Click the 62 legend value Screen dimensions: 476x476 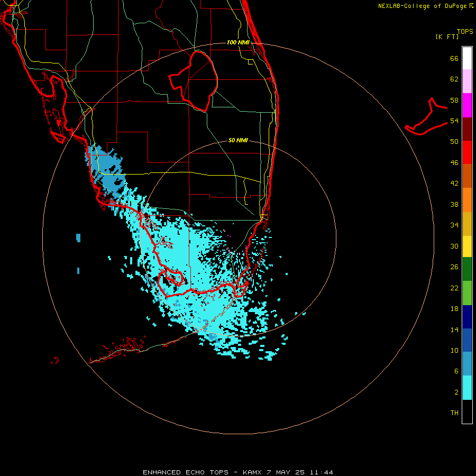[454, 79]
